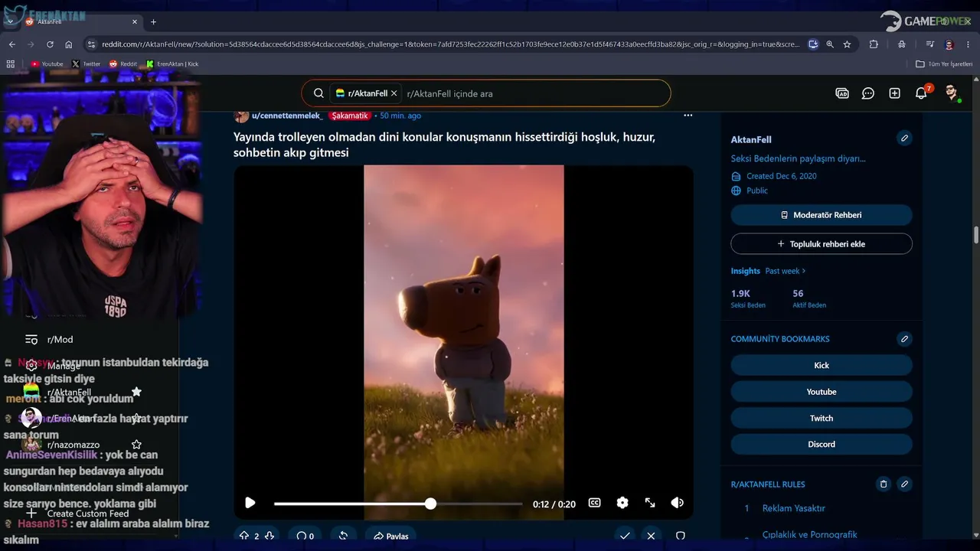Mute the video volume
Screen dimensions: 980x551
678,503
